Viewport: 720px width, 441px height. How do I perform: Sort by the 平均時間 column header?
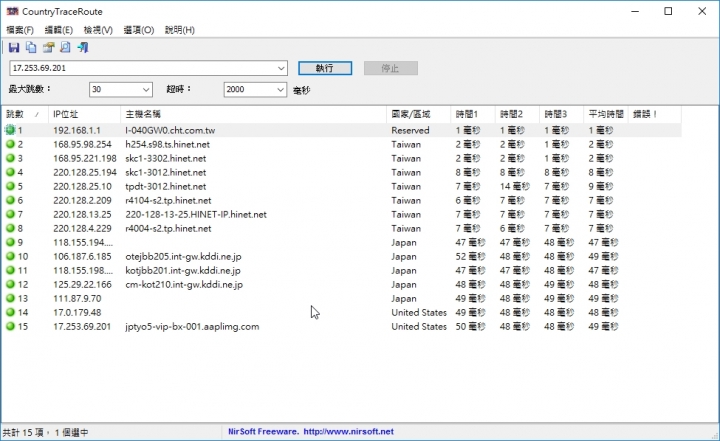click(x=605, y=114)
